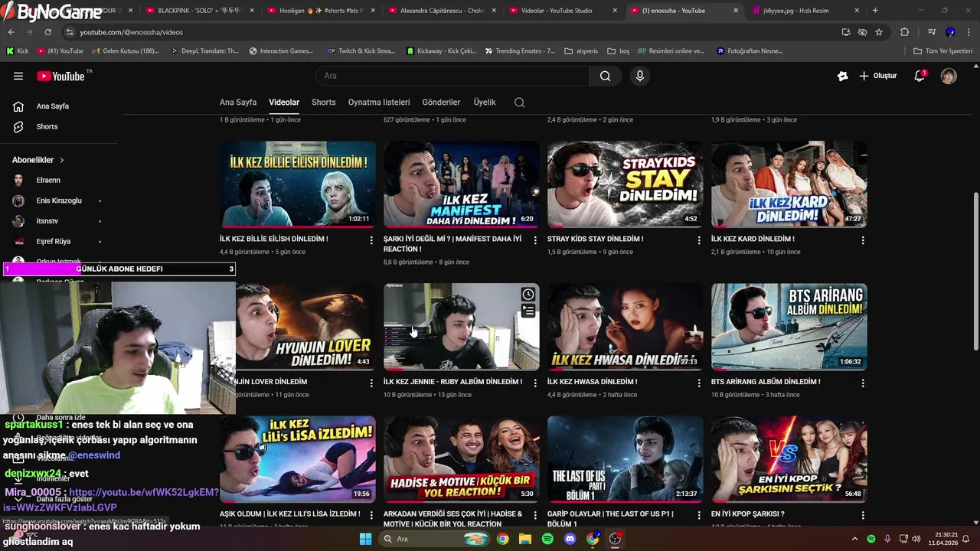
Task: Click the Windows taskbar search box
Action: pos(433,539)
